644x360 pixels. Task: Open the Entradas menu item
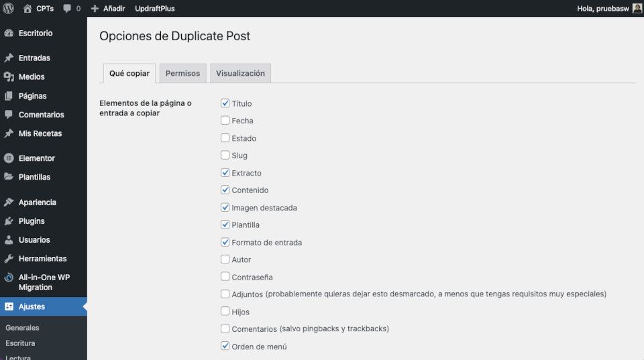[34, 58]
